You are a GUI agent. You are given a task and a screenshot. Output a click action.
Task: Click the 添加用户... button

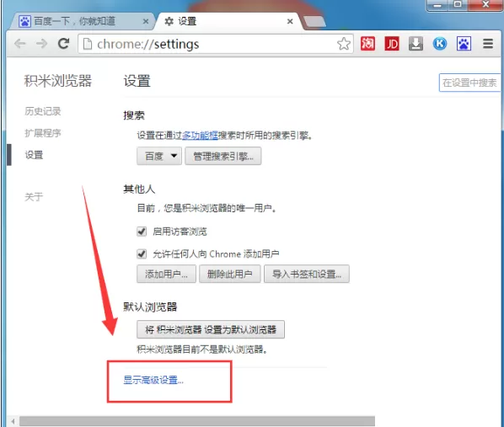click(166, 274)
